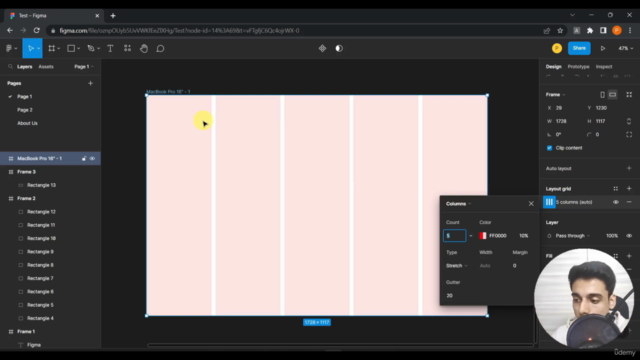Click the Share button
This screenshot has width=640, height=360.
point(579,48)
